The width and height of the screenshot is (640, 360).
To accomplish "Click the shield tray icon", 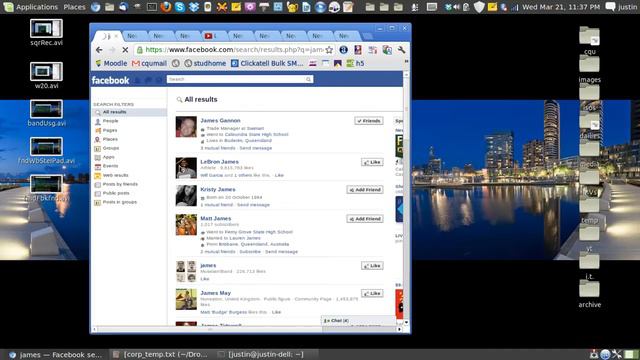I will click(x=479, y=7).
